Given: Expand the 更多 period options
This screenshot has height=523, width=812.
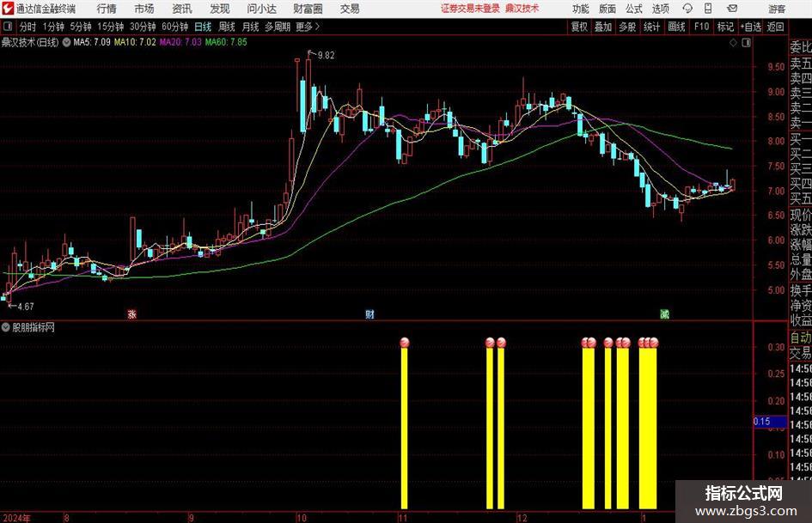Looking at the screenshot, I should click(x=308, y=27).
